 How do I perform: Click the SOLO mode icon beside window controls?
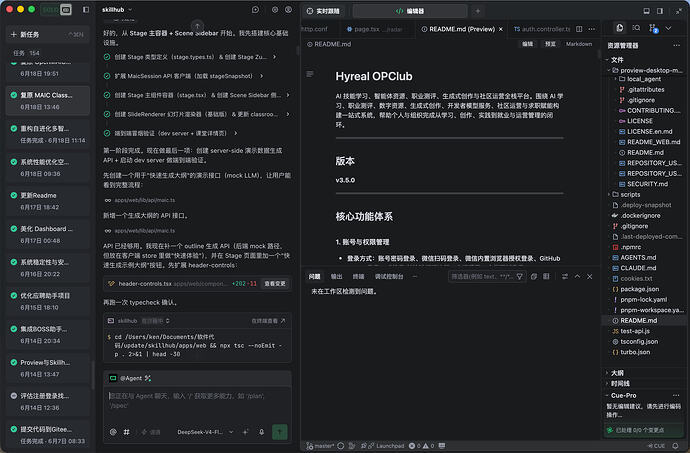pos(66,9)
